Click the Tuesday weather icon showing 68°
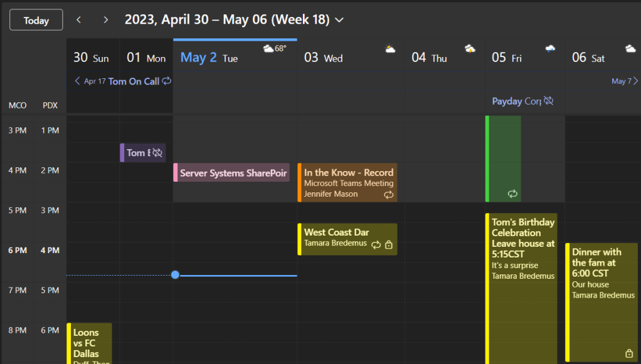 [x=268, y=48]
